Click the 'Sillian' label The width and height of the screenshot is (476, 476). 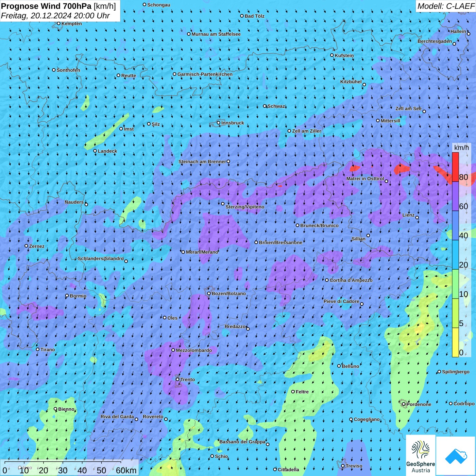click(x=358, y=239)
